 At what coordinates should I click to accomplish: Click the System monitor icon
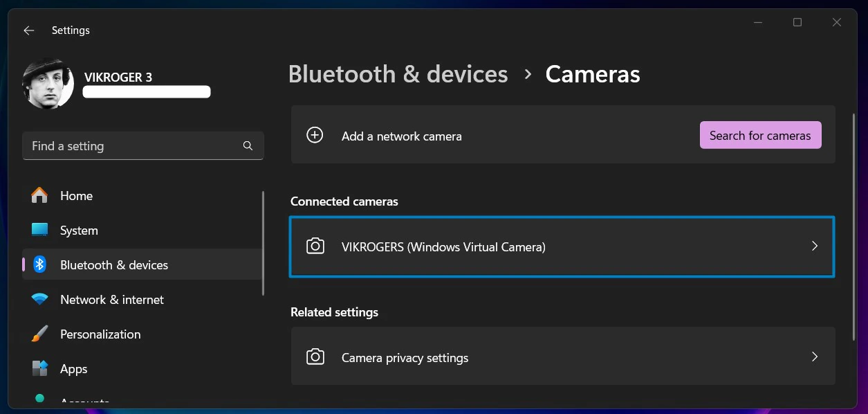[x=39, y=230]
